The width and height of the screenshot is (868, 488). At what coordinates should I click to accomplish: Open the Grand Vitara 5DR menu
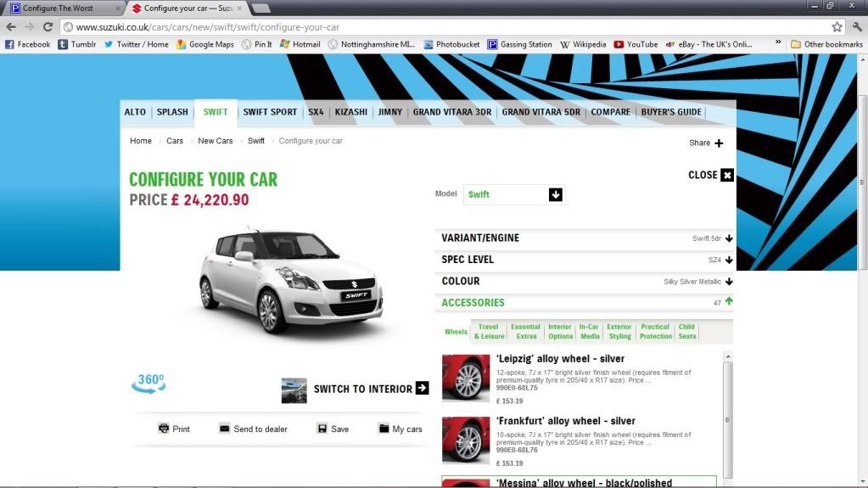541,112
